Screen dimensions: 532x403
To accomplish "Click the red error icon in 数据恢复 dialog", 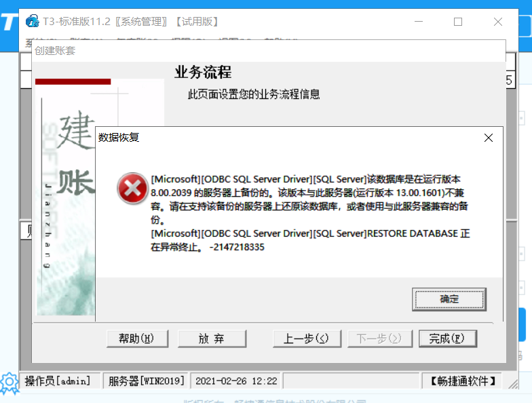I will tap(132, 189).
